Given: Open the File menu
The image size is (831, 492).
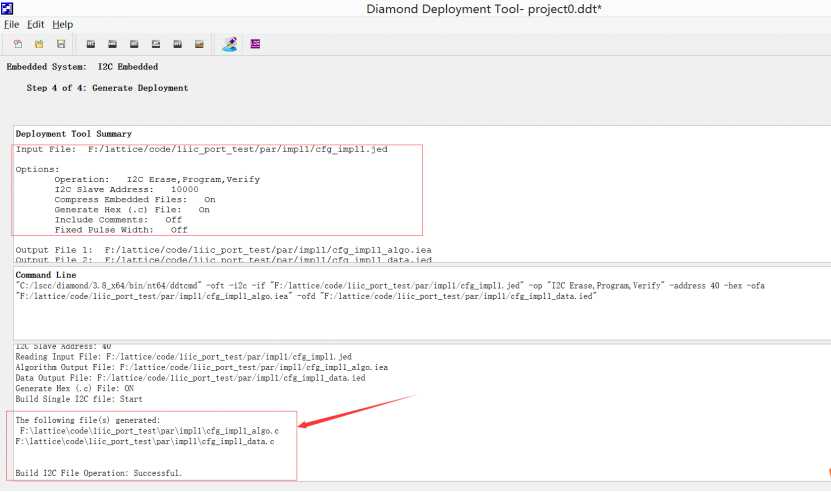Looking at the screenshot, I should click(12, 24).
